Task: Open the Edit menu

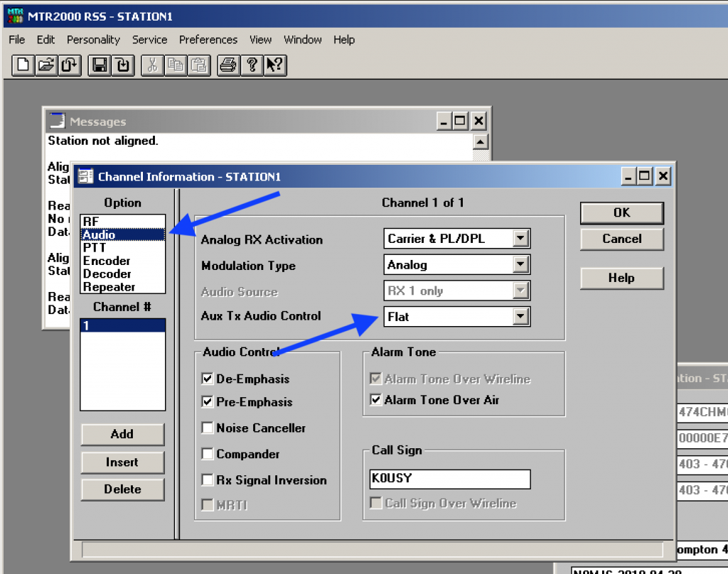Action: pos(45,40)
